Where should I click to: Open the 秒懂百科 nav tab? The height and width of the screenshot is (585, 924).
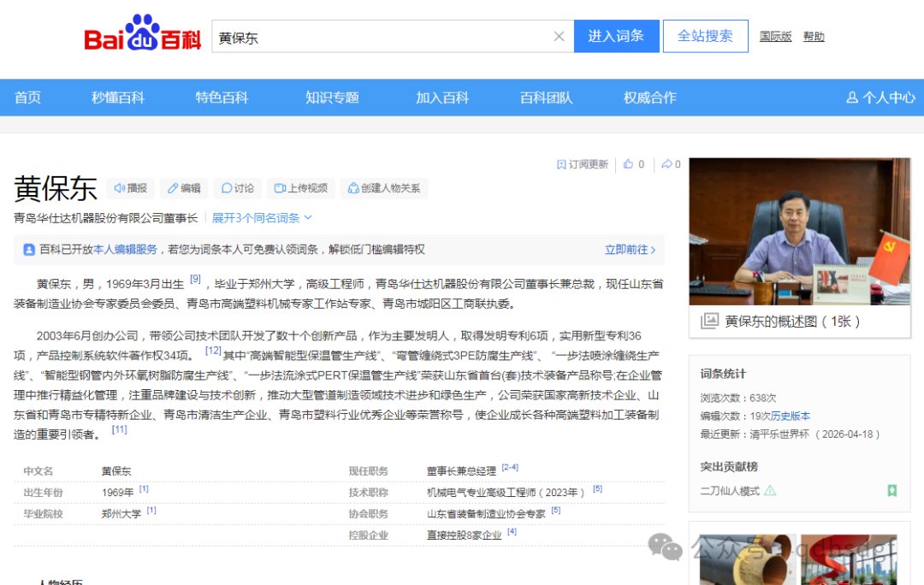pyautogui.click(x=118, y=97)
